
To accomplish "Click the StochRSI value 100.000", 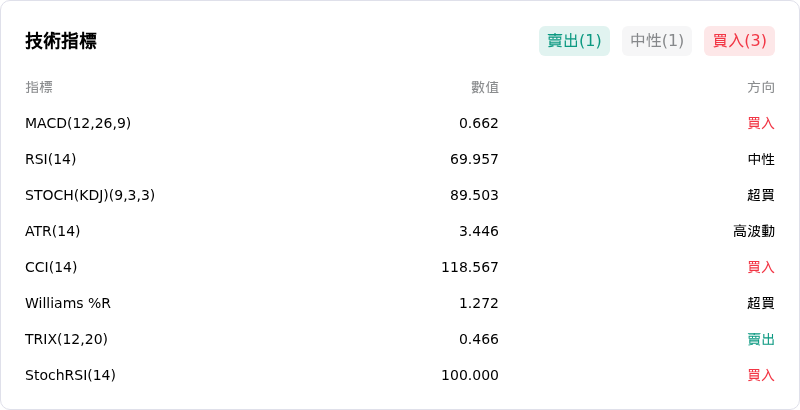I will (470, 375).
